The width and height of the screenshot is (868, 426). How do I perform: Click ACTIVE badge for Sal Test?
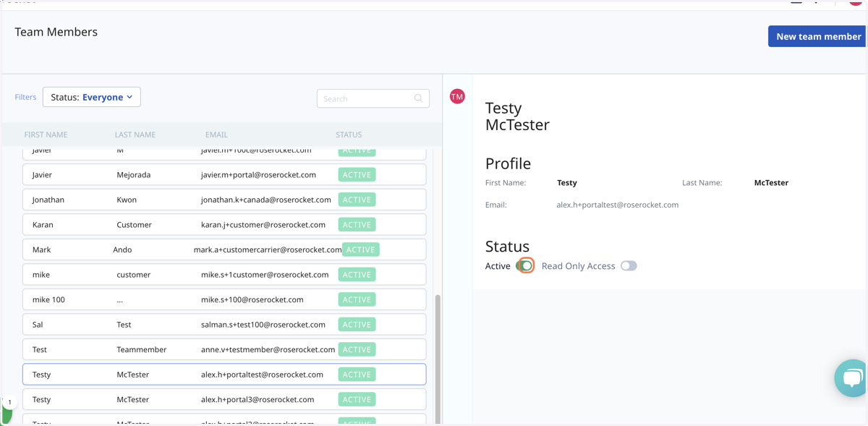click(357, 325)
